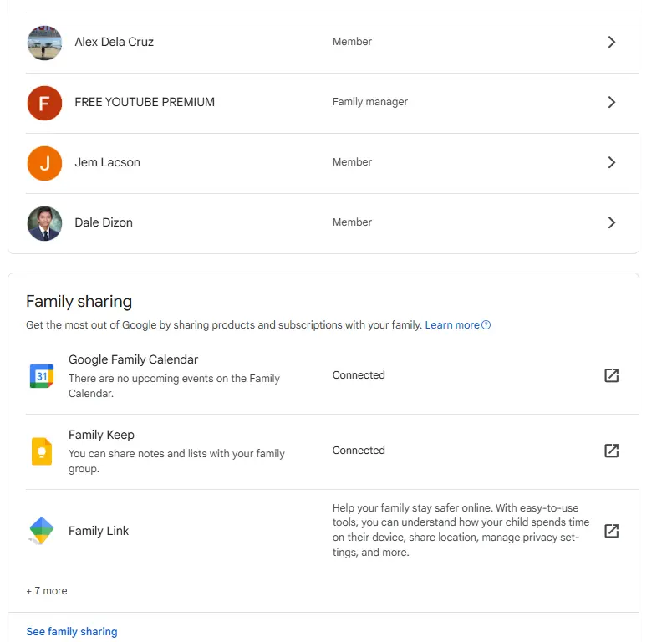Click Jem Lacson's orange J avatar
Screen dimensions: 672x642
click(44, 163)
